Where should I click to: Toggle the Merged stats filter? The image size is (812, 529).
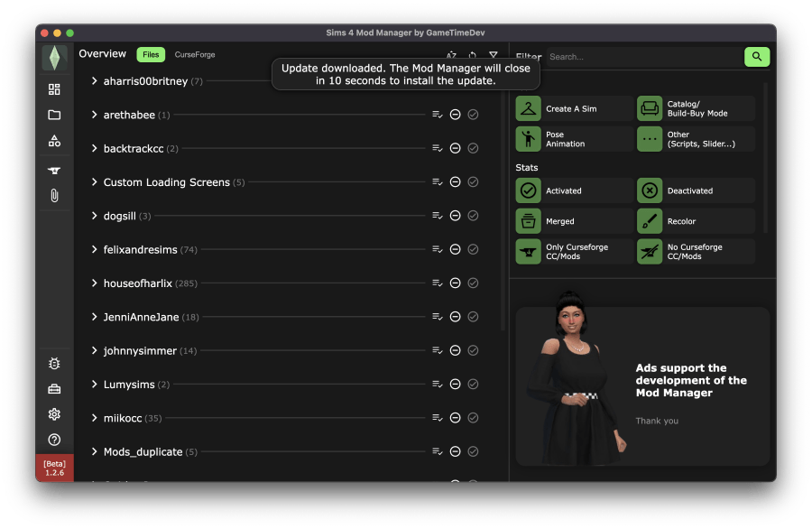(574, 221)
